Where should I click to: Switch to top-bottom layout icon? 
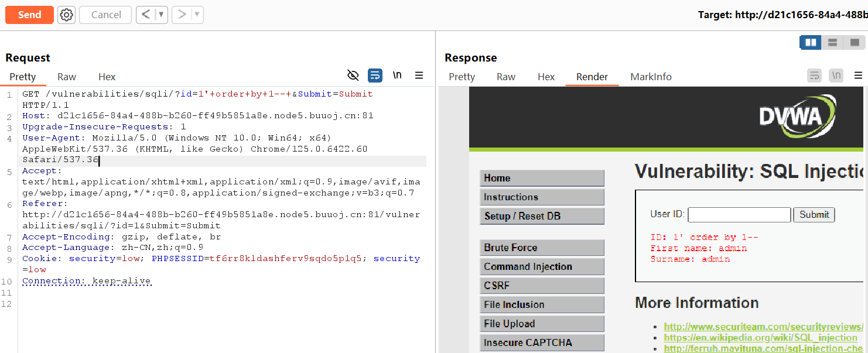pos(832,42)
